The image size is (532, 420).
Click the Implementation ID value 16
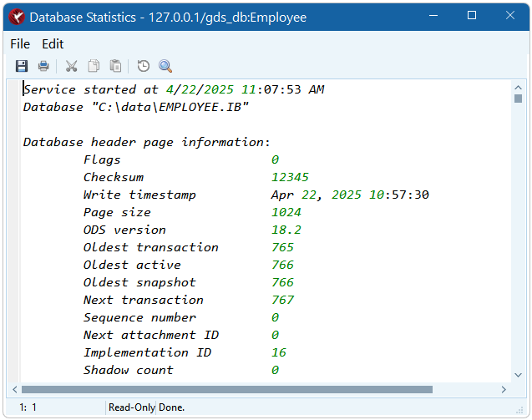tap(279, 352)
